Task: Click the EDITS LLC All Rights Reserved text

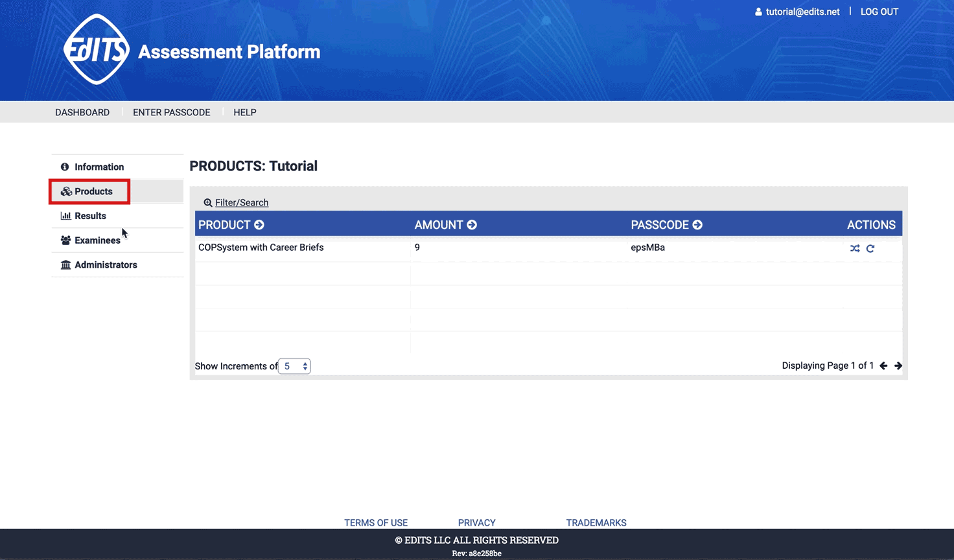Action: 477,540
